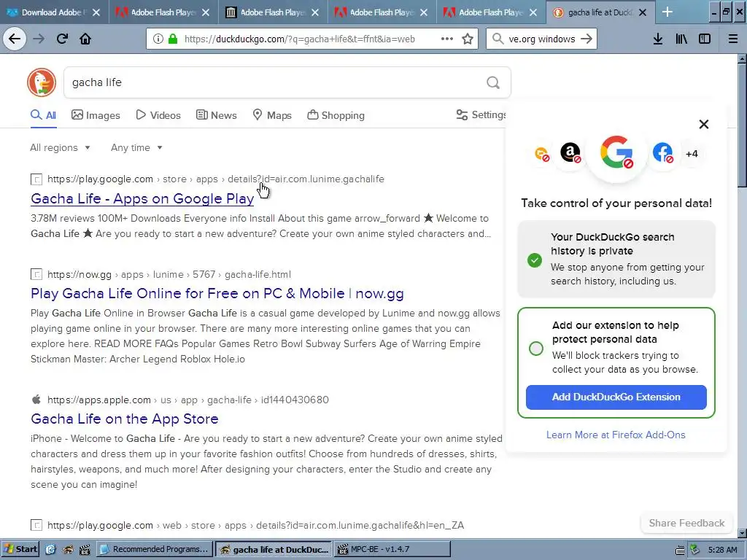The height and width of the screenshot is (560, 747).
Task: Expand the All regions dropdown
Action: click(x=60, y=147)
